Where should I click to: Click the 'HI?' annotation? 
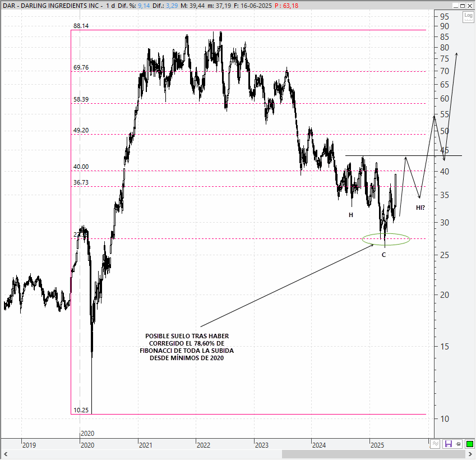pyautogui.click(x=420, y=208)
